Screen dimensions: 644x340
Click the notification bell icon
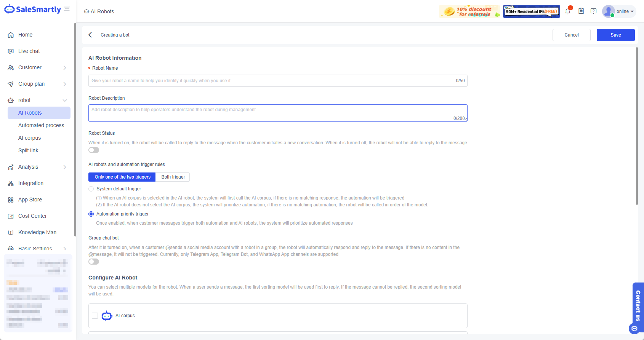click(x=568, y=11)
